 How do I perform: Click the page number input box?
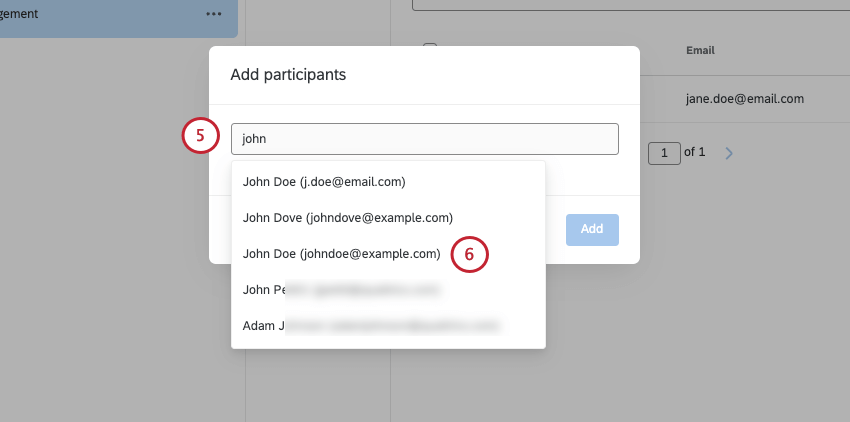point(662,153)
